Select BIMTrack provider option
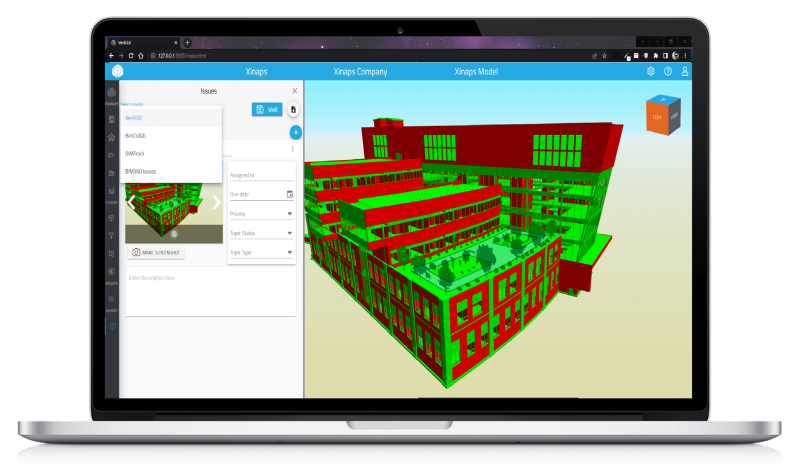 171,154
